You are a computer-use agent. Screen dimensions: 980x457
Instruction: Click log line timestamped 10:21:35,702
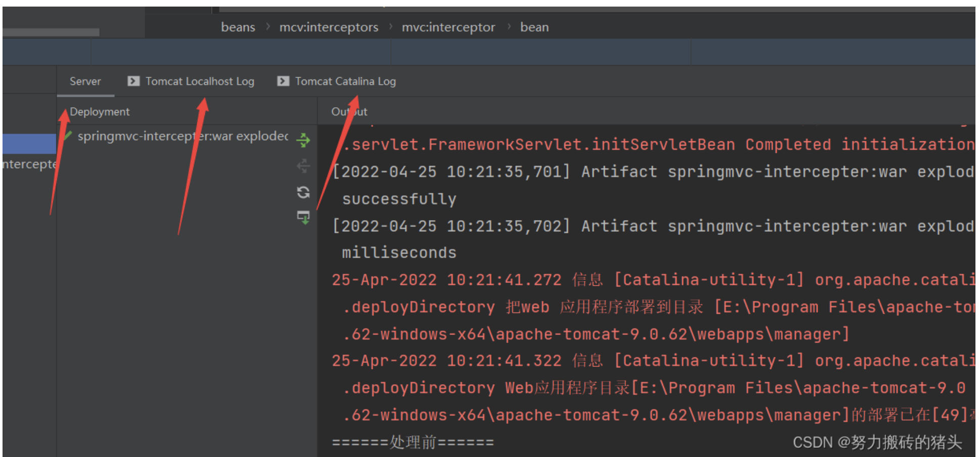coord(653,226)
